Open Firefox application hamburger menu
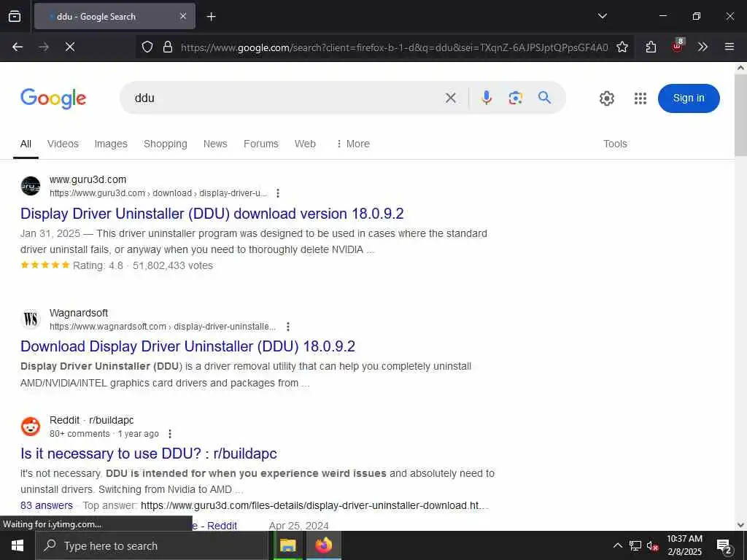Viewport: 747px width, 560px height. pos(729,47)
